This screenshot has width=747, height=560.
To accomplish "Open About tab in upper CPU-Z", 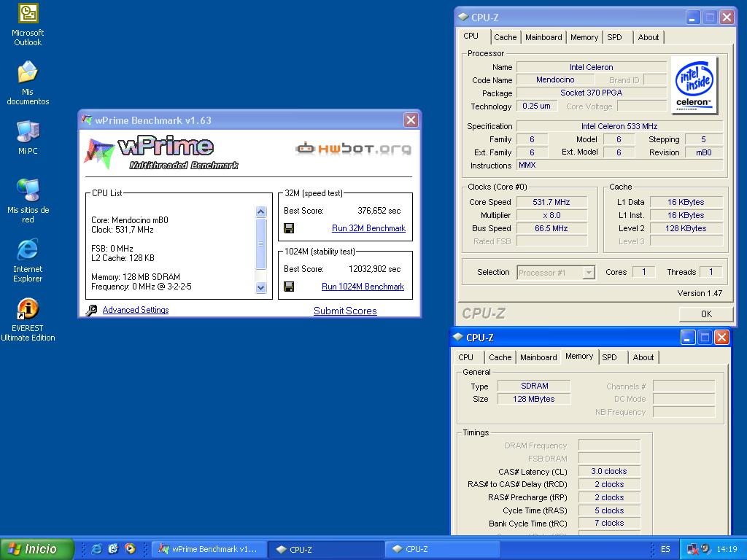I will pyautogui.click(x=649, y=37).
